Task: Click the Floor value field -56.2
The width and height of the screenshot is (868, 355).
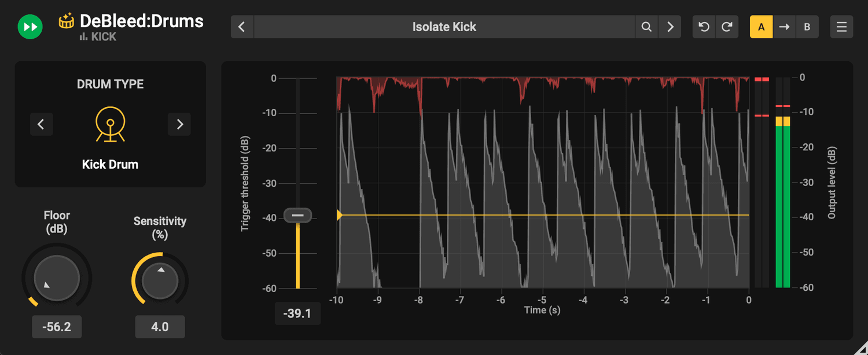Action: (x=57, y=327)
